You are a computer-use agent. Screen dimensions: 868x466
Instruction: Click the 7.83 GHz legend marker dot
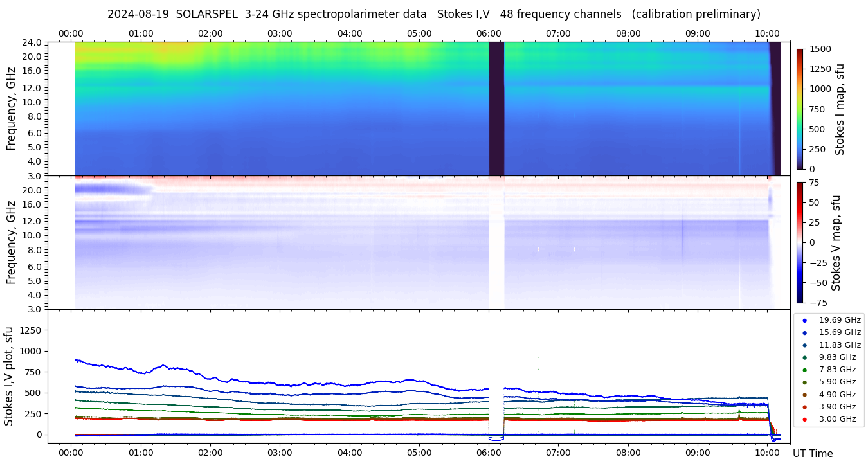click(804, 370)
